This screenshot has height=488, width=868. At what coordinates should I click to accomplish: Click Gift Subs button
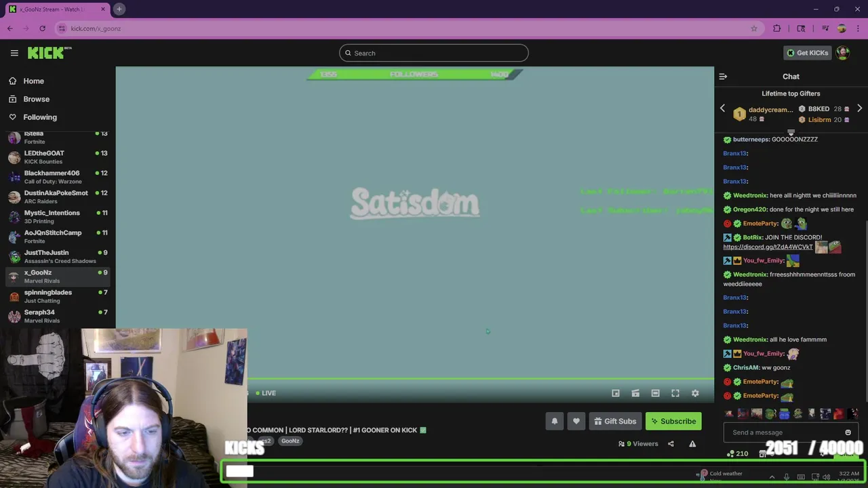pyautogui.click(x=615, y=421)
